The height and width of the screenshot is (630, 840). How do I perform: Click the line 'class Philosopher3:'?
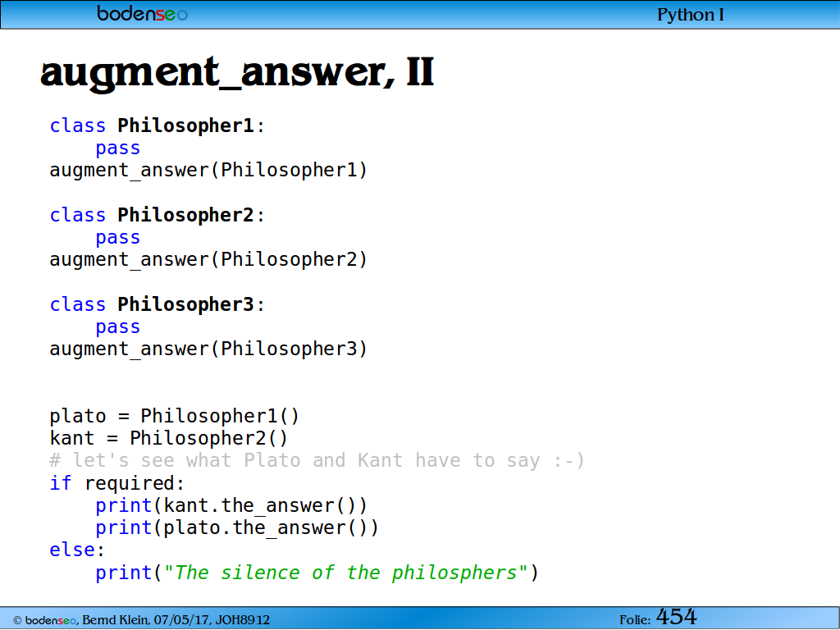[x=157, y=305]
